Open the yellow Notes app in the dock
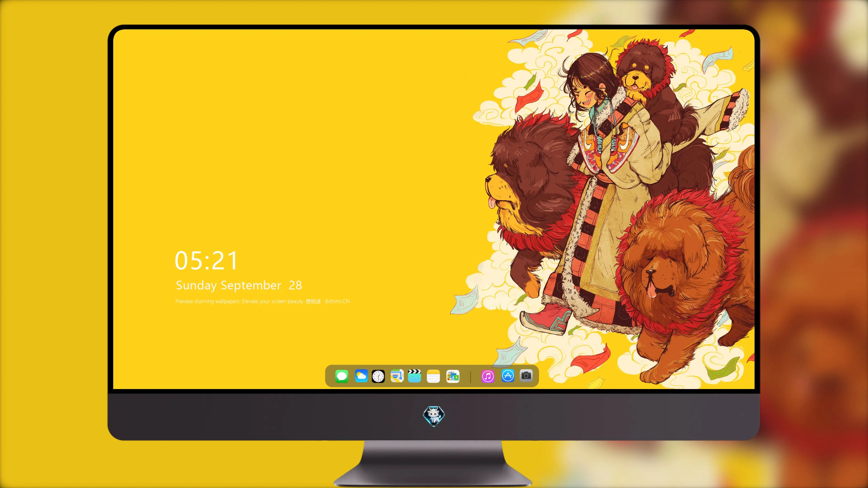 coord(433,376)
